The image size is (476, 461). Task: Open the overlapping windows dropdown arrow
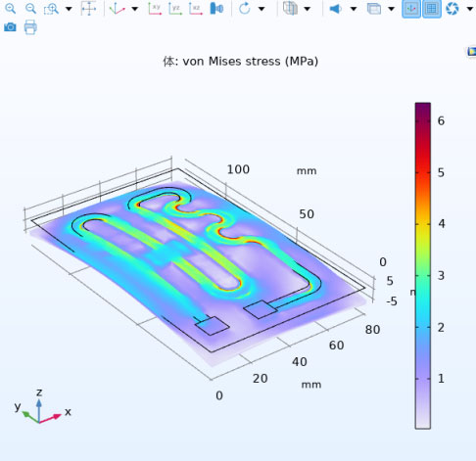(x=391, y=9)
